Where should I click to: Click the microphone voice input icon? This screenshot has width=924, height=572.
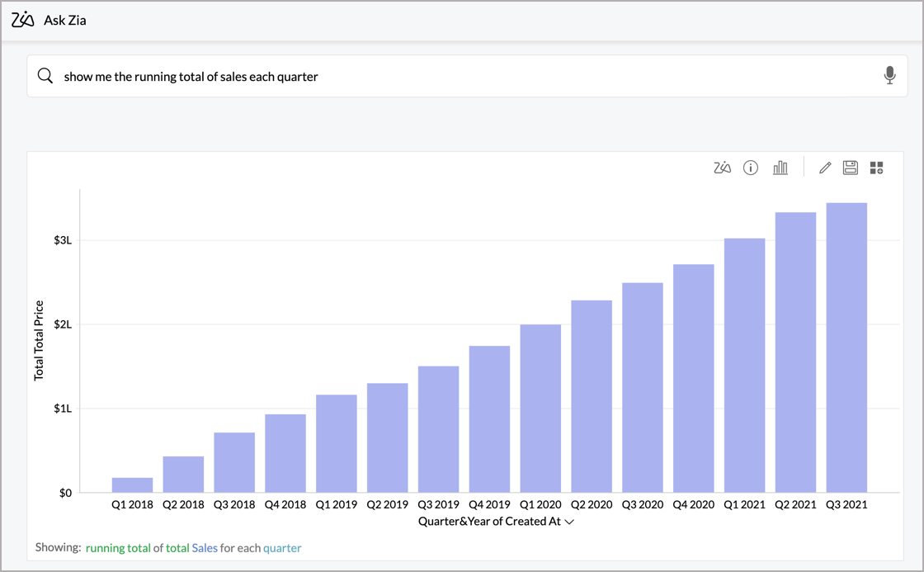click(x=889, y=76)
